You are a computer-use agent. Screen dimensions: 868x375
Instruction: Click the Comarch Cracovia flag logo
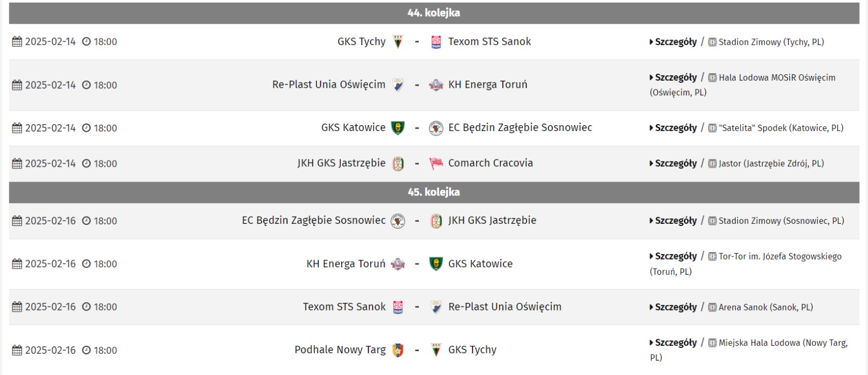[436, 163]
